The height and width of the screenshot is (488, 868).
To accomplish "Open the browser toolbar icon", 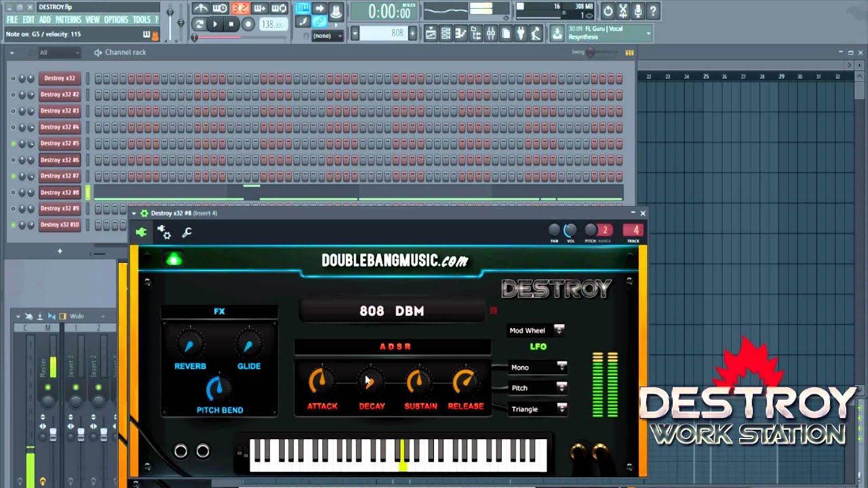I will [x=475, y=33].
